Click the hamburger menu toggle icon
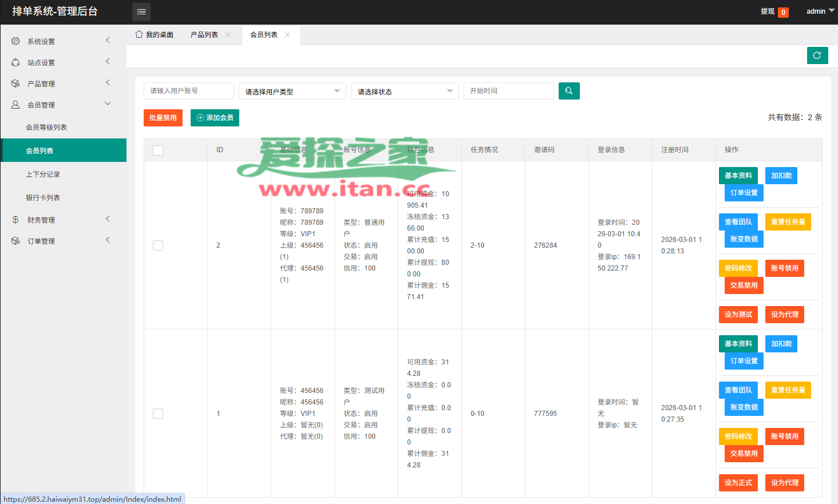The height and width of the screenshot is (504, 838). [141, 12]
